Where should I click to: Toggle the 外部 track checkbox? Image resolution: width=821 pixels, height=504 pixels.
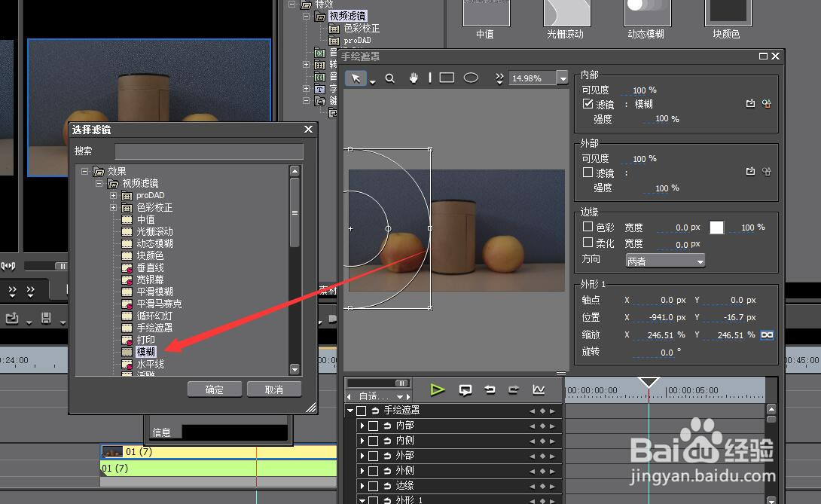tap(374, 457)
